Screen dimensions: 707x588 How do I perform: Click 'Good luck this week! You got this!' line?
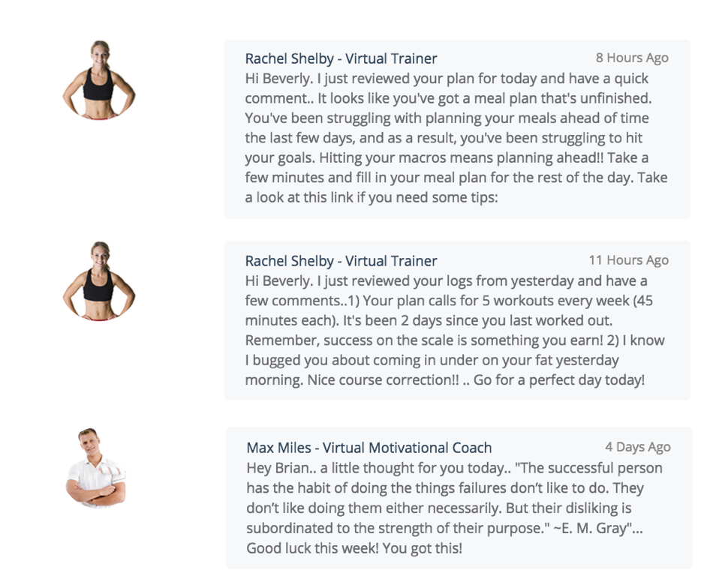click(354, 548)
